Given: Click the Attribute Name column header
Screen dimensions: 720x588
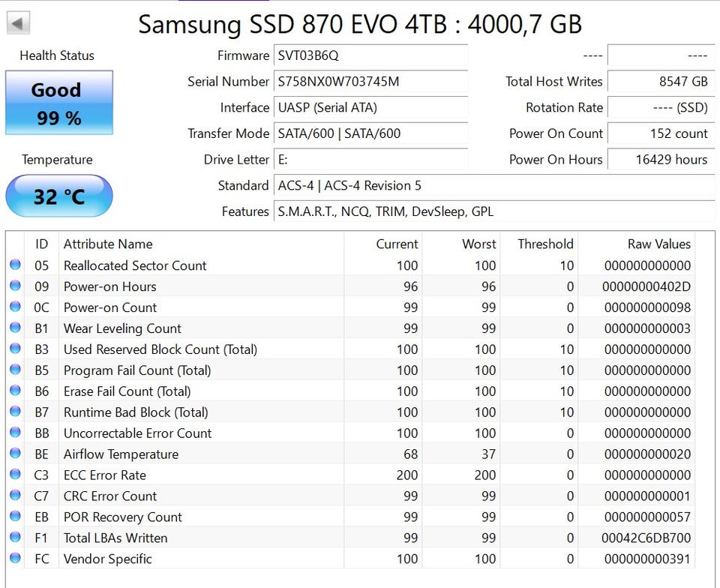Looking at the screenshot, I should point(201,244).
